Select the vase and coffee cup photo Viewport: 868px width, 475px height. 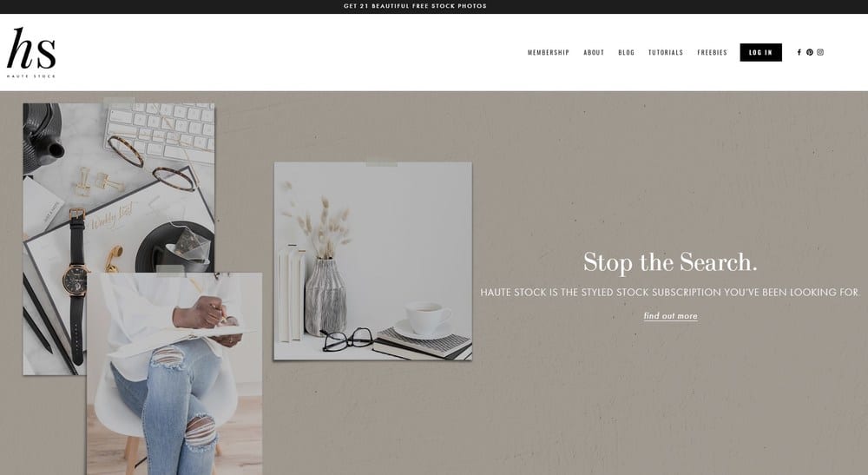[373, 261]
